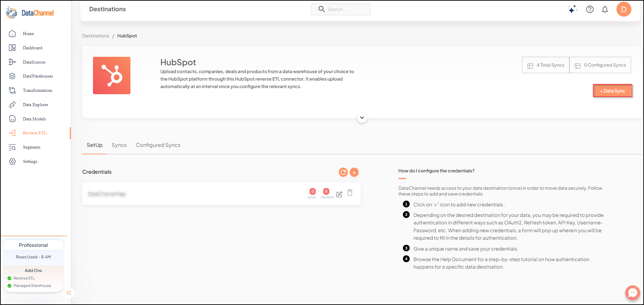Click 'How do I configure the credentials?' heading
The image size is (644, 305).
tap(436, 171)
